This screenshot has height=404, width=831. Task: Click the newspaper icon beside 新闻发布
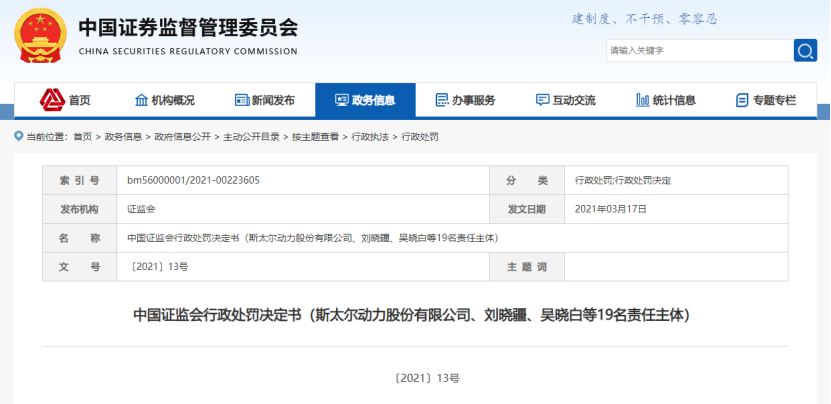[x=242, y=100]
